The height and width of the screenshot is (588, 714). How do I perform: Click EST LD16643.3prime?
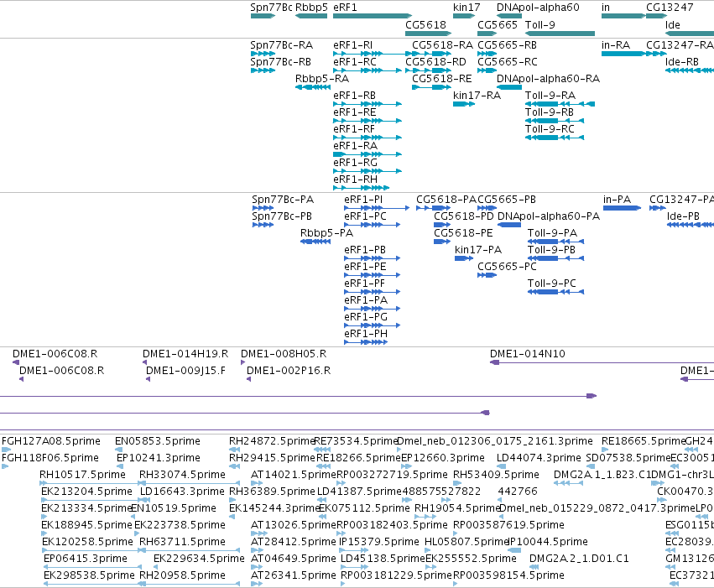click(x=182, y=492)
